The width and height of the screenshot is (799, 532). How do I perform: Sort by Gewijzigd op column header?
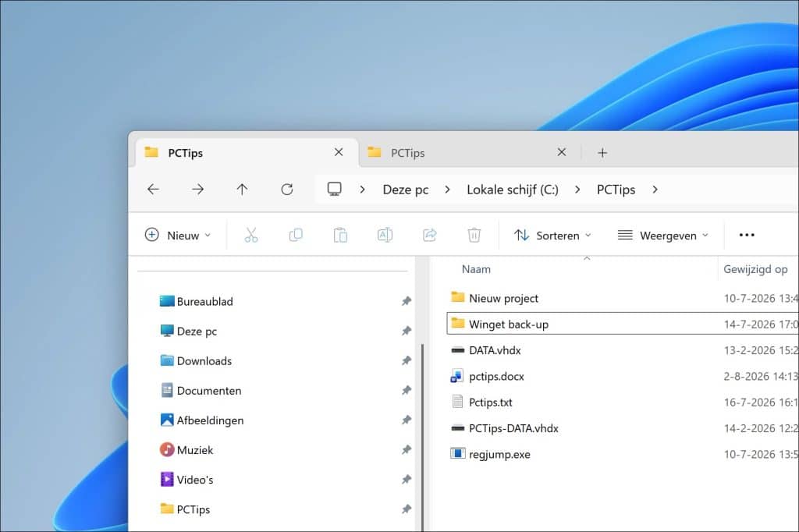click(x=755, y=269)
